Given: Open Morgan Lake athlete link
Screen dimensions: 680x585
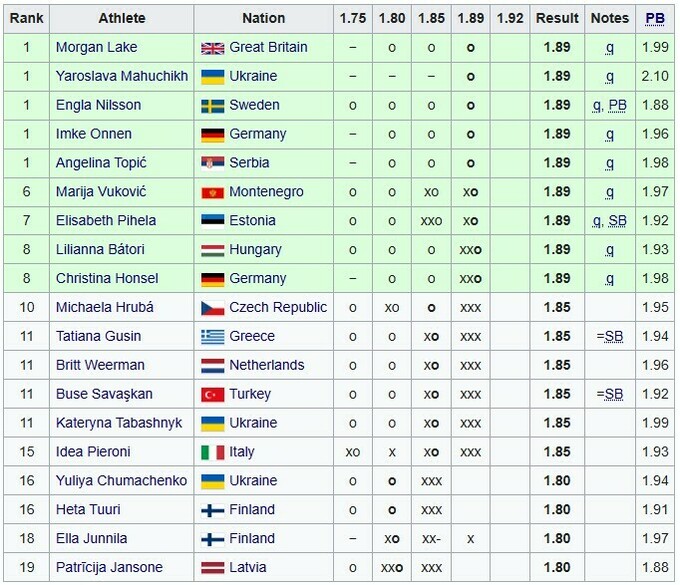Looking at the screenshot, I should (x=96, y=47).
